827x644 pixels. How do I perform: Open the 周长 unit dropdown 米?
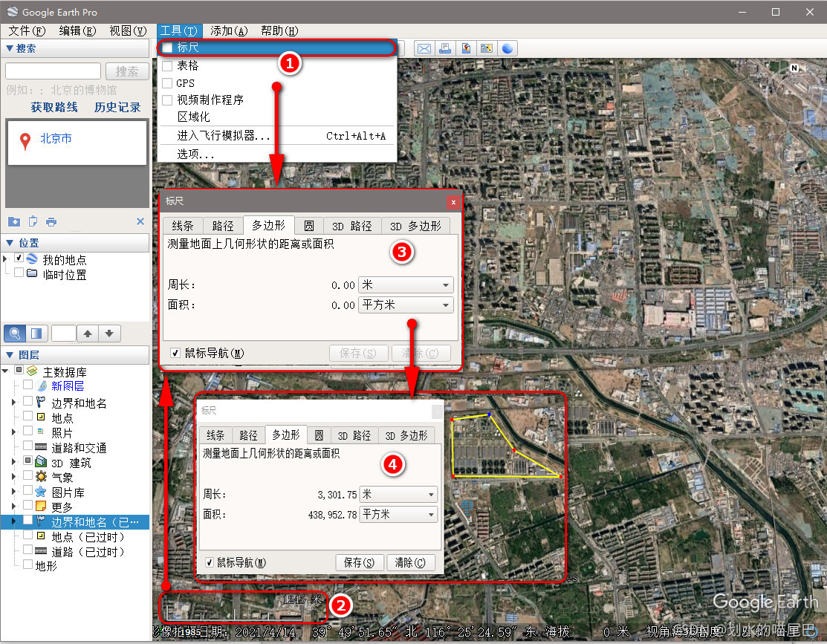pos(406,284)
